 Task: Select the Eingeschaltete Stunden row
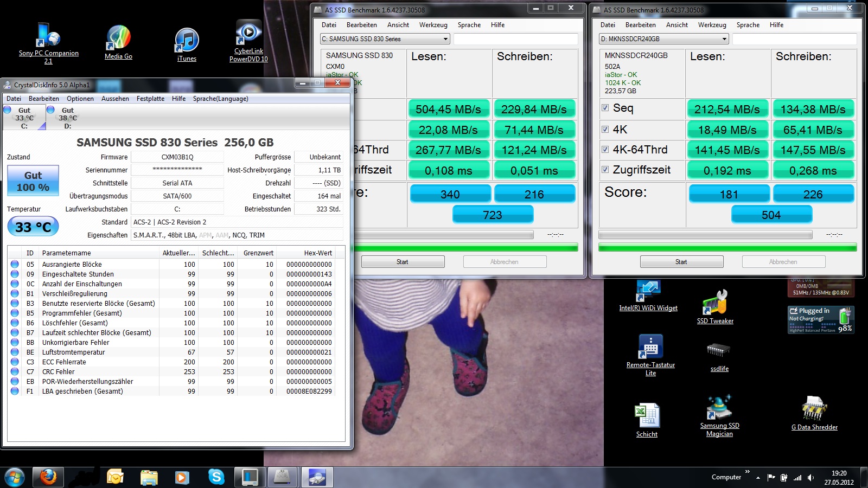(171, 274)
